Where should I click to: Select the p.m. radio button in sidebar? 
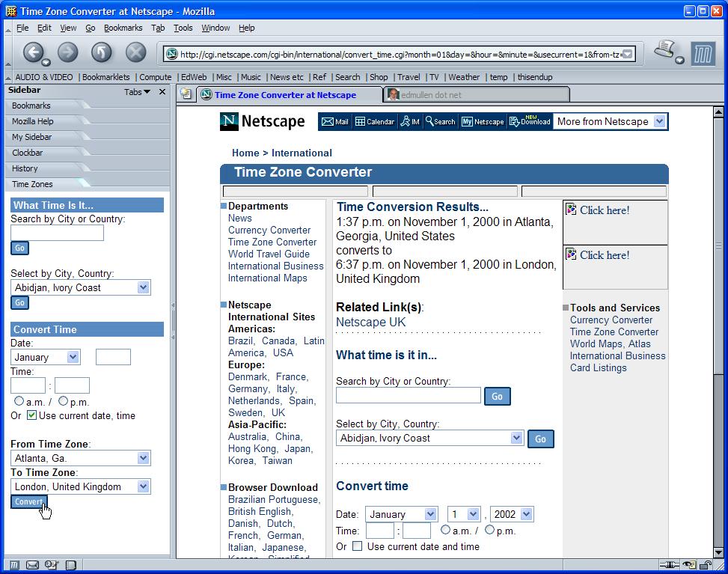click(x=63, y=402)
